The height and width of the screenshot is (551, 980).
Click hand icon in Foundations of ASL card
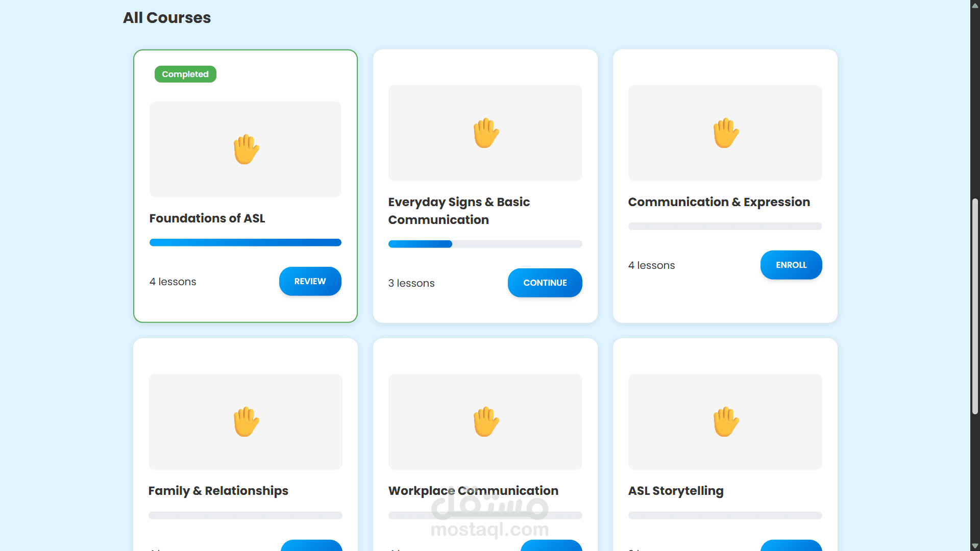246,149
